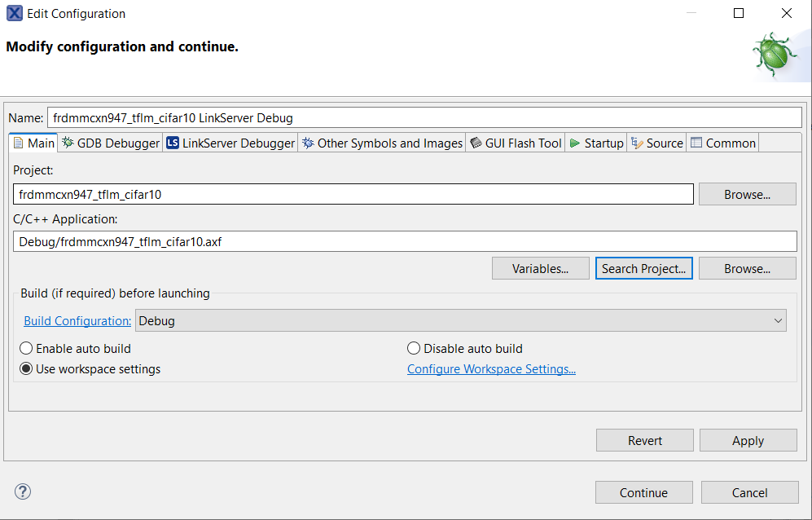This screenshot has width=812, height=520.
Task: Switch to the Main tab
Action: (33, 143)
